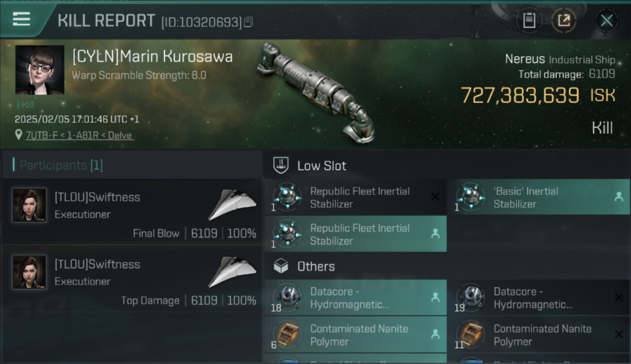Click dropped Republic Fleet Inertial Stabilizer icon

pos(287,234)
